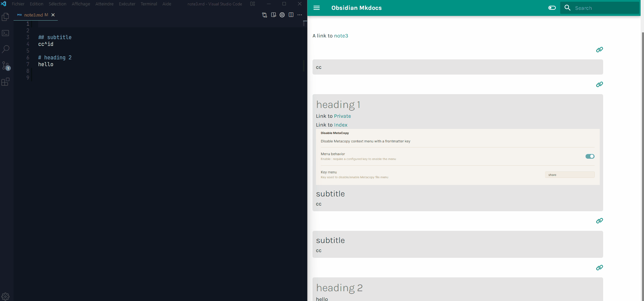Open changes compare icon in editor toolbar

(265, 15)
